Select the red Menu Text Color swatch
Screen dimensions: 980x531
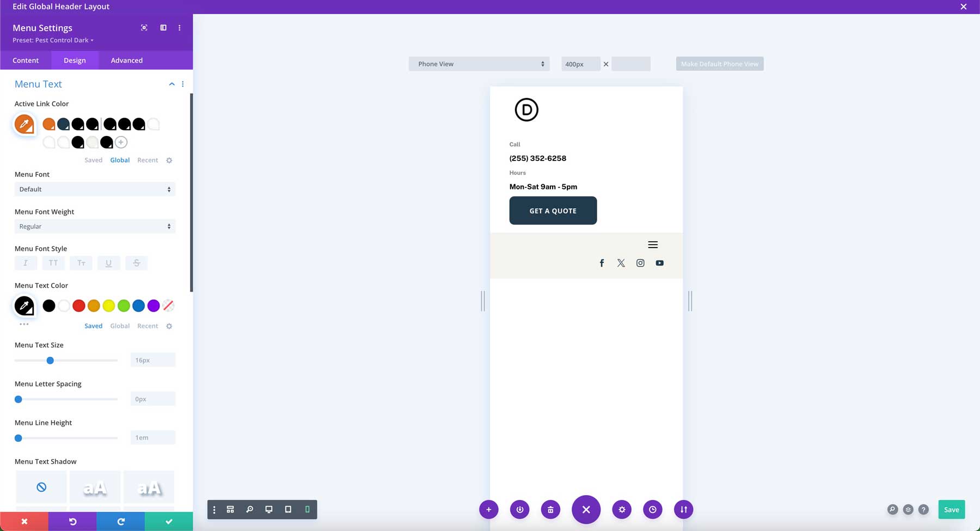click(78, 305)
